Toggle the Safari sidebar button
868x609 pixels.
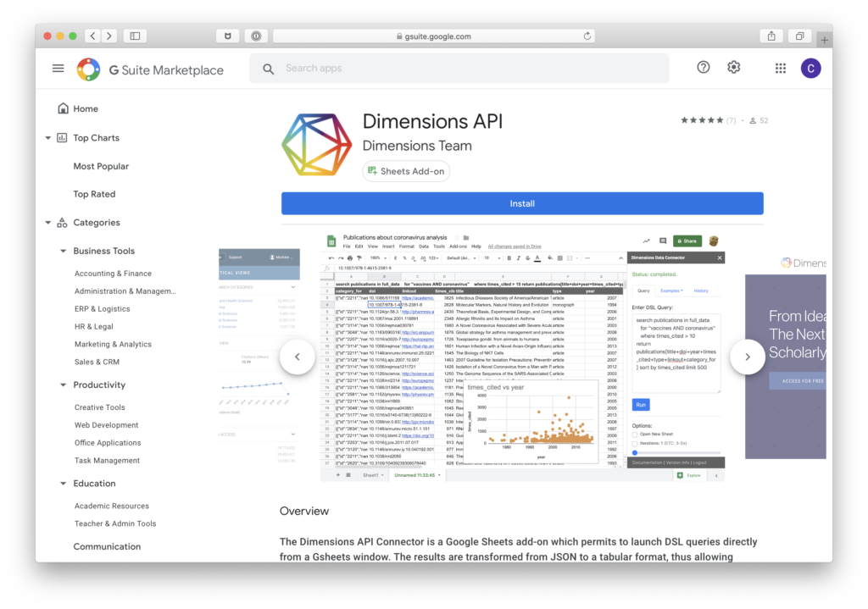coord(134,36)
